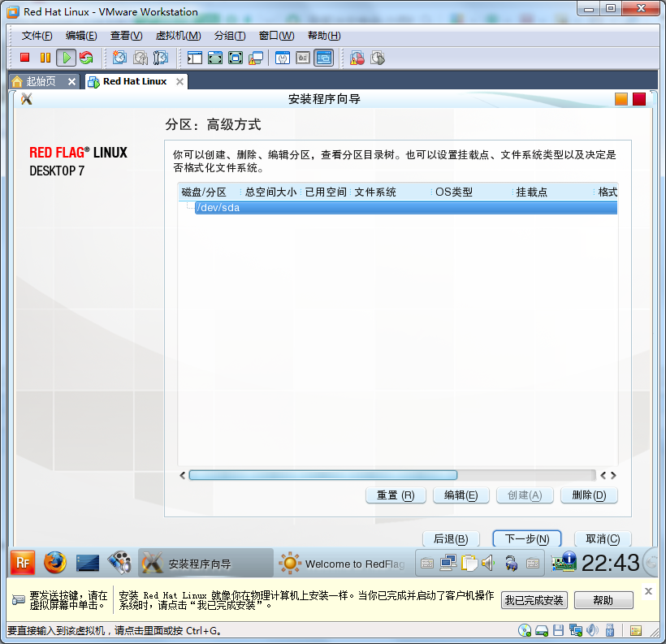This screenshot has height=644, width=666.
Task: Dismiss the yellow hint bar with X
Action: click(648, 591)
